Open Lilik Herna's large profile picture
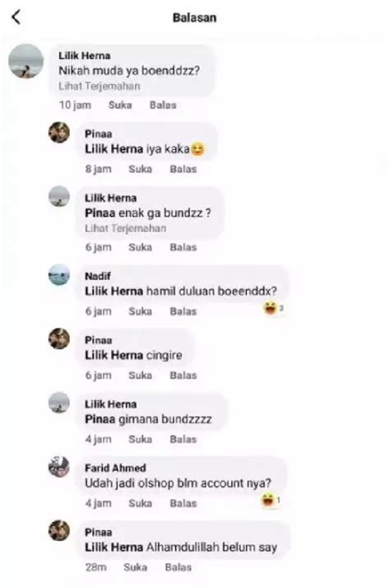The height and width of the screenshot is (588, 390). [26, 61]
